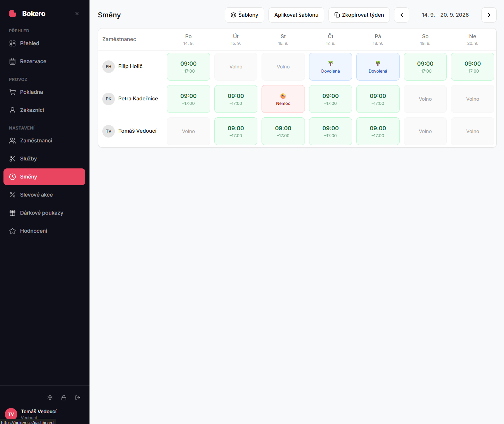Go to previous week with left chevron
Image resolution: width=504 pixels, height=424 pixels.
402,15
